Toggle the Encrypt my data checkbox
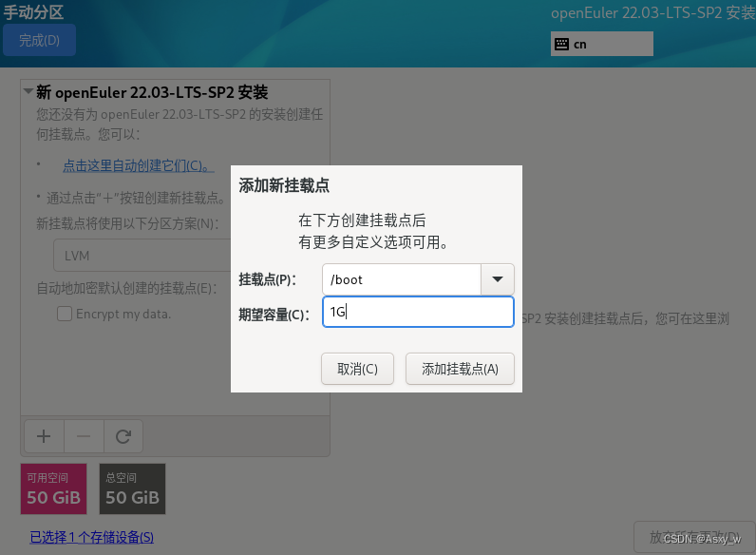The height and width of the screenshot is (555, 756). point(65,314)
